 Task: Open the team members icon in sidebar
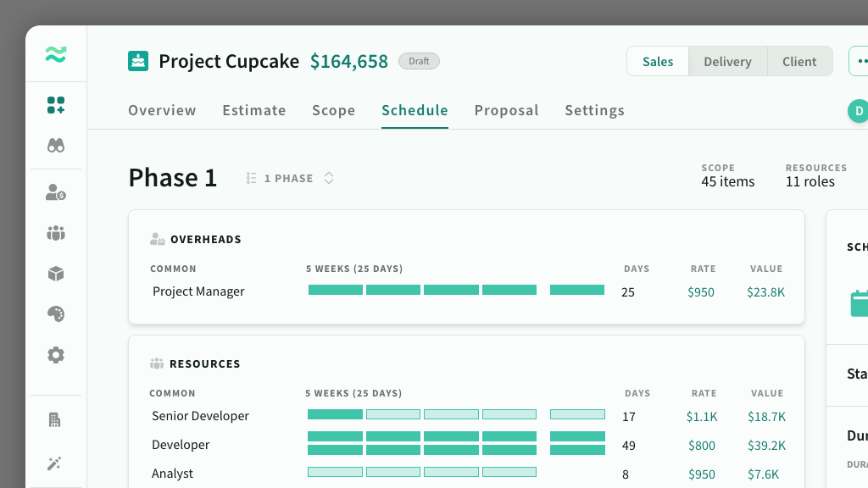(56, 233)
